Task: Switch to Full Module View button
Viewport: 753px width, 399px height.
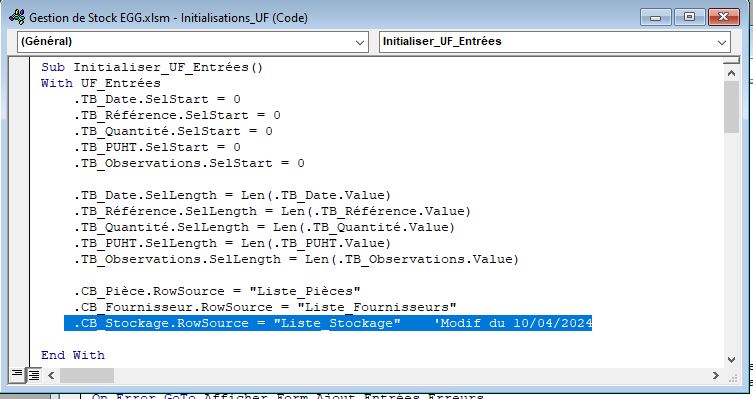Action: click(x=33, y=375)
